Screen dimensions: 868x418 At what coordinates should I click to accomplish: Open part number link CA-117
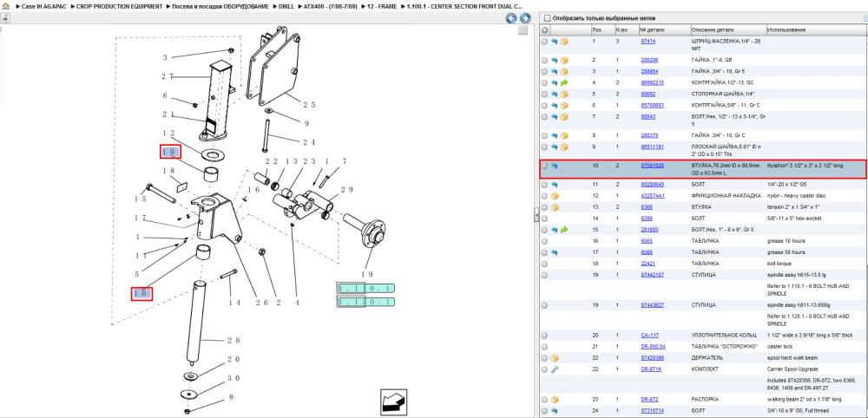pos(649,335)
